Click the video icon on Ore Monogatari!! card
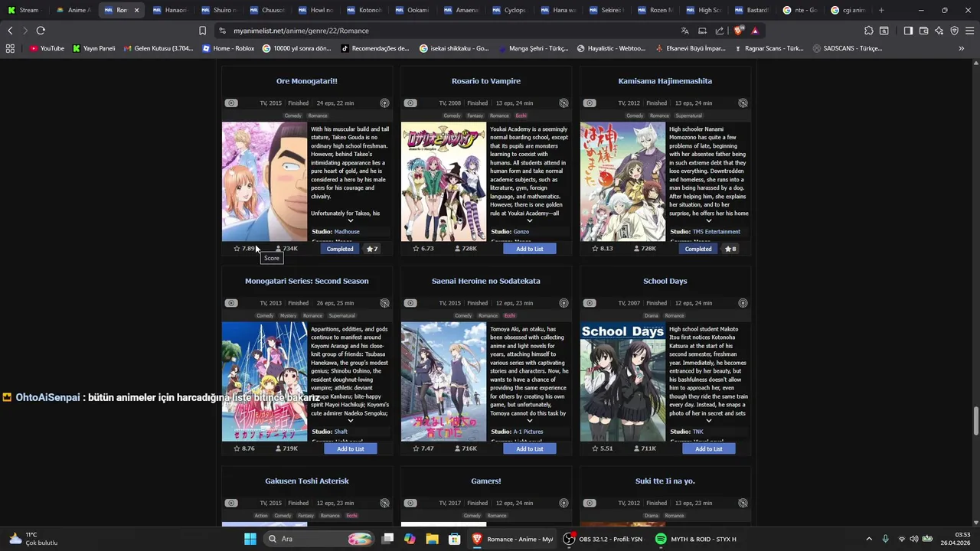980x551 pixels. coord(231,103)
